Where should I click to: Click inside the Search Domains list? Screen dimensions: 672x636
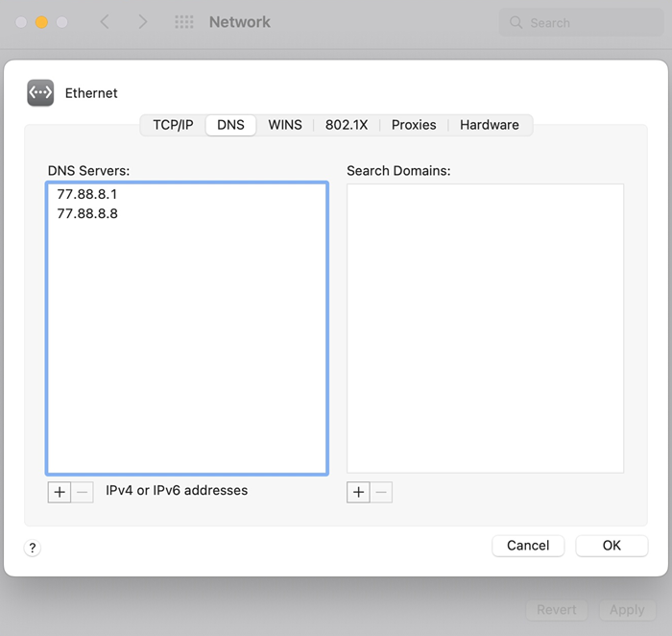point(485,327)
